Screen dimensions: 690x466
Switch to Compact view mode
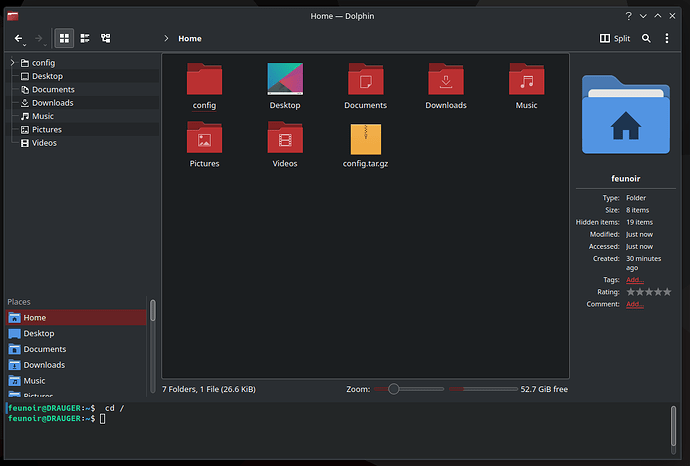pos(85,38)
